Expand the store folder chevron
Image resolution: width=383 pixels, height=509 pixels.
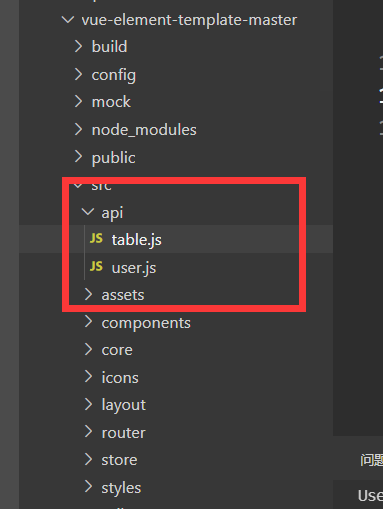click(88, 459)
